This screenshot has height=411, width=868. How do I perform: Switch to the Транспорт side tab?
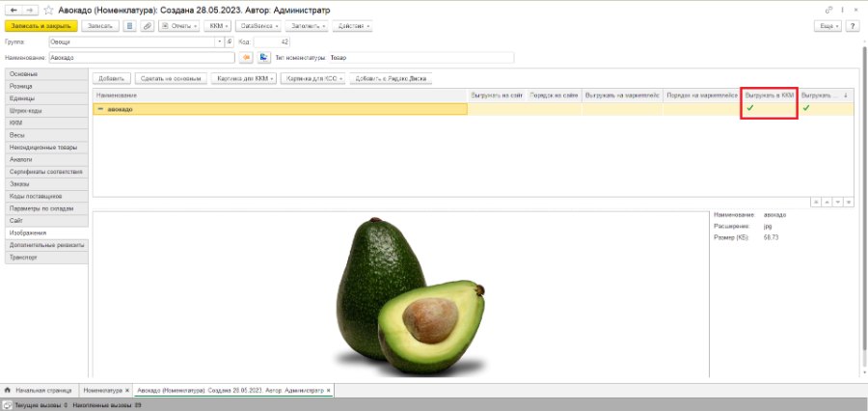click(46, 258)
